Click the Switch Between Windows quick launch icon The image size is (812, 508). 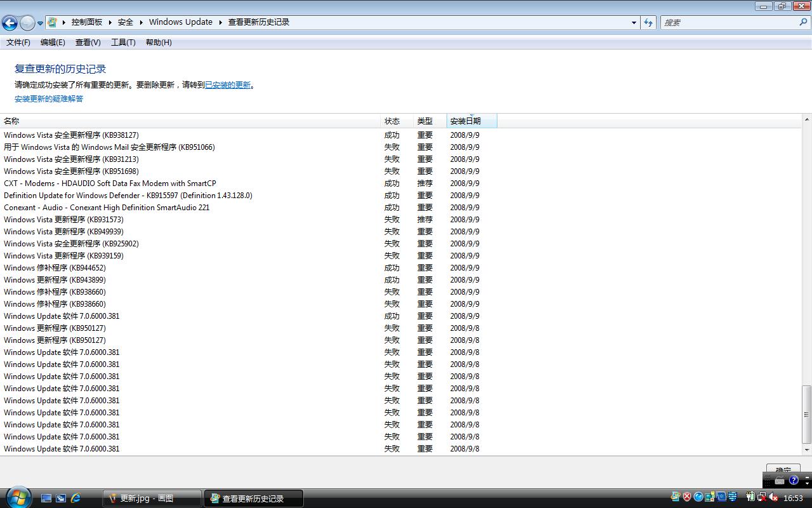point(61,498)
